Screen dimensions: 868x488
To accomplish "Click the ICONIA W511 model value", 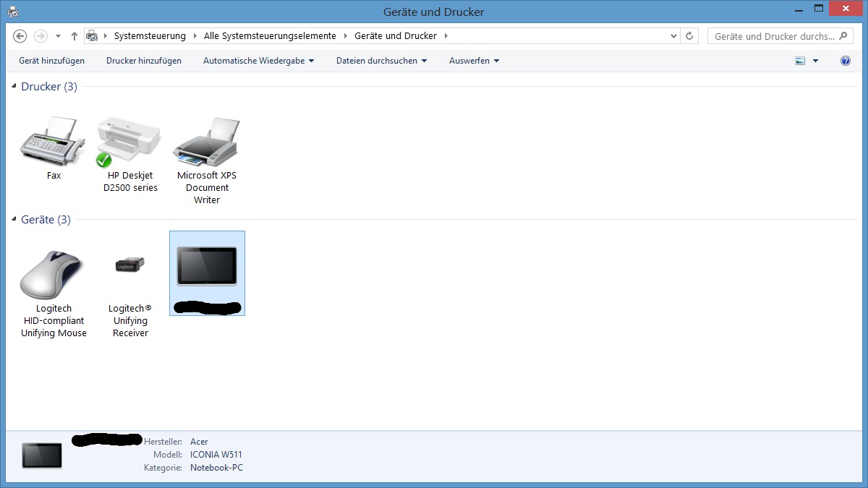I will point(216,455).
